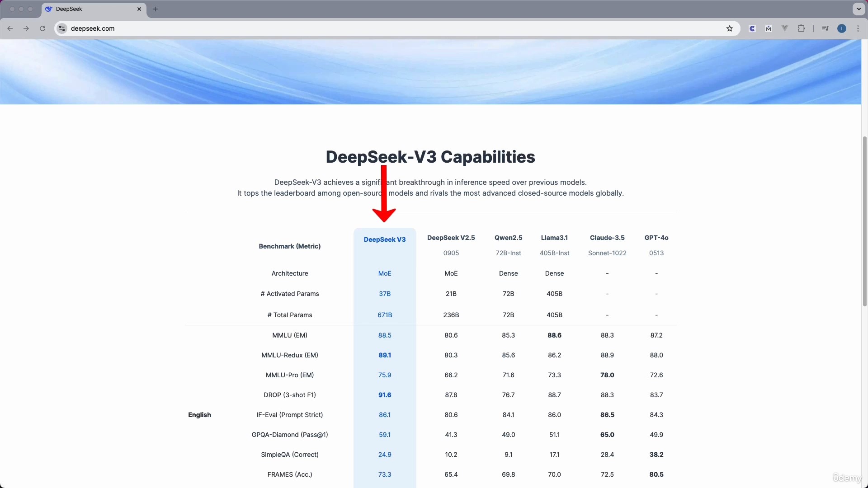Click GPT-4o SimpleQA score 38.2
Image resolution: width=868 pixels, height=488 pixels.
tap(656, 455)
